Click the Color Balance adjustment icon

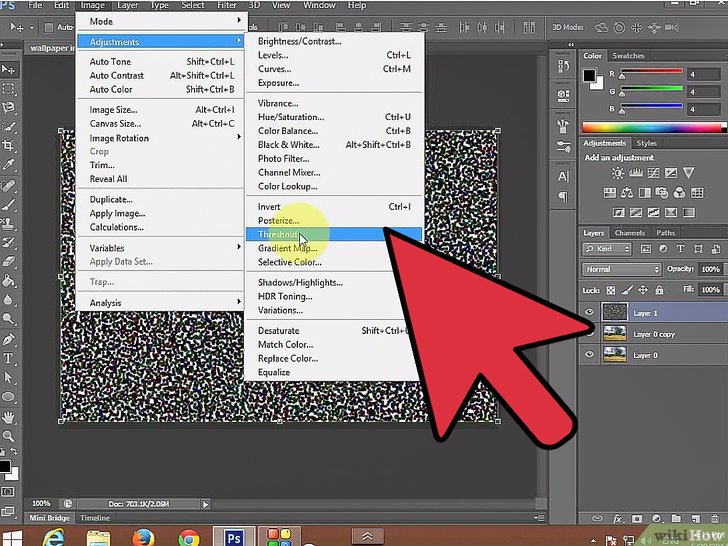click(627, 193)
